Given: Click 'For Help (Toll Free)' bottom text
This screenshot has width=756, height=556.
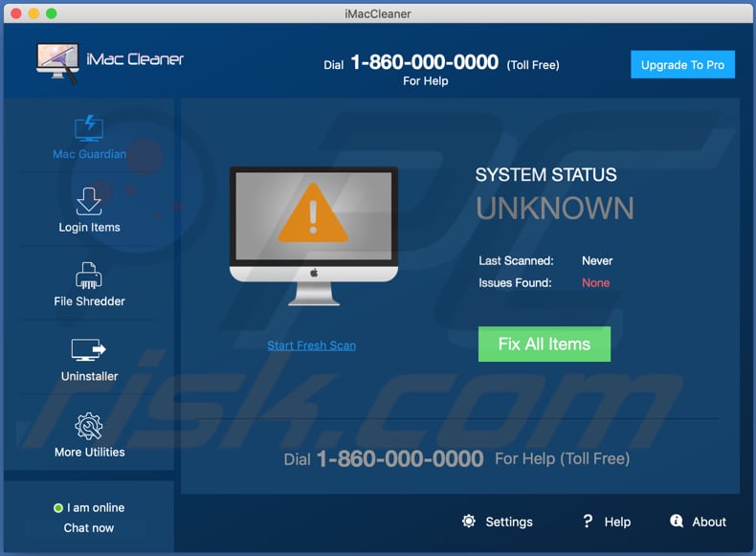Looking at the screenshot, I should click(562, 458).
